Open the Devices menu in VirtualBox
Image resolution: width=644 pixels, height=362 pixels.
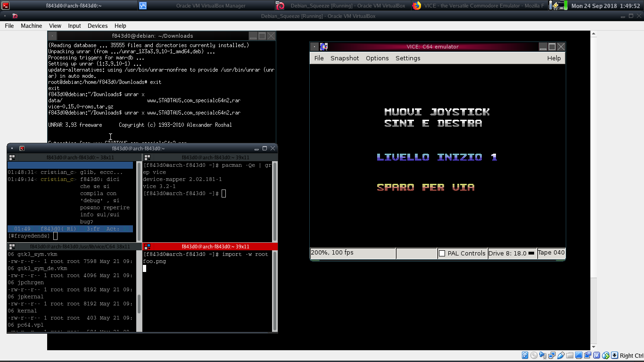pos(98,26)
